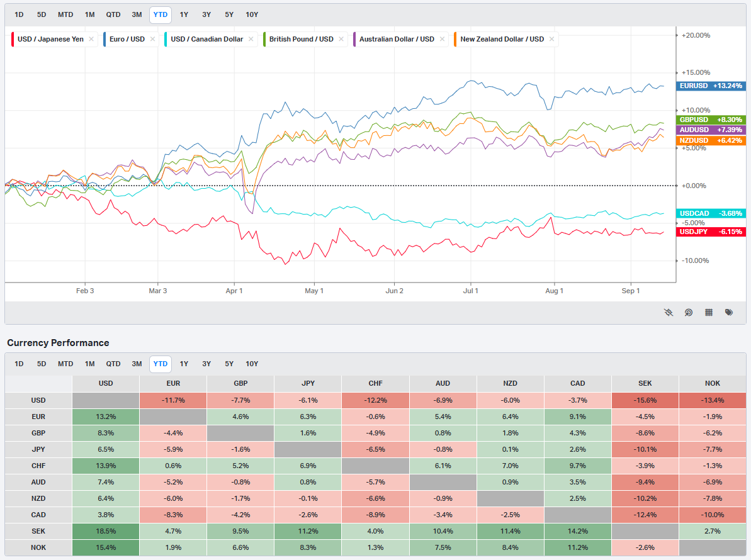The width and height of the screenshot is (751, 560).
Task: Toggle price labels tag icon
Action: pyautogui.click(x=729, y=313)
